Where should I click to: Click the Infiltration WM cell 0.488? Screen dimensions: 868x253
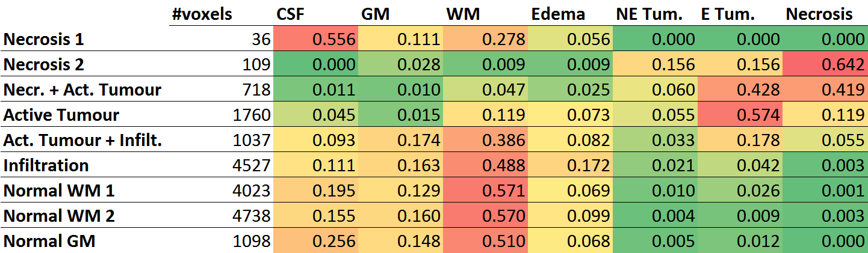(486, 166)
